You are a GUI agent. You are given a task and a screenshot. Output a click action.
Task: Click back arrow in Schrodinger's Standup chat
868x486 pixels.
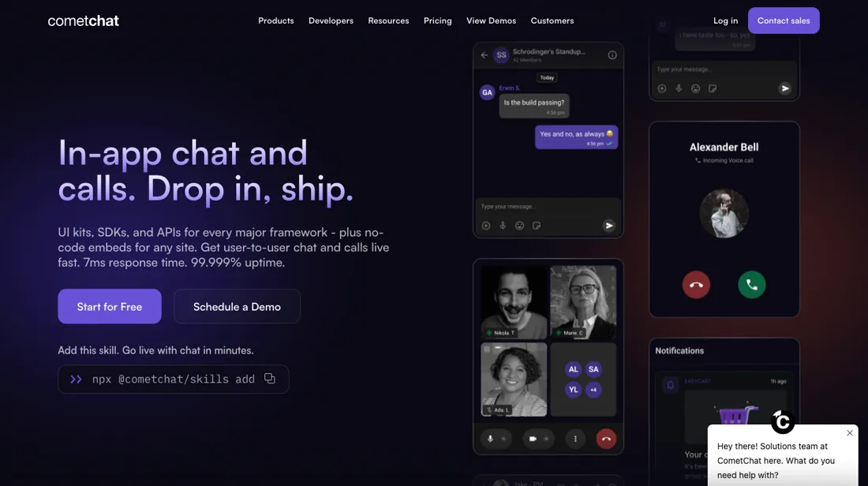[x=485, y=54]
